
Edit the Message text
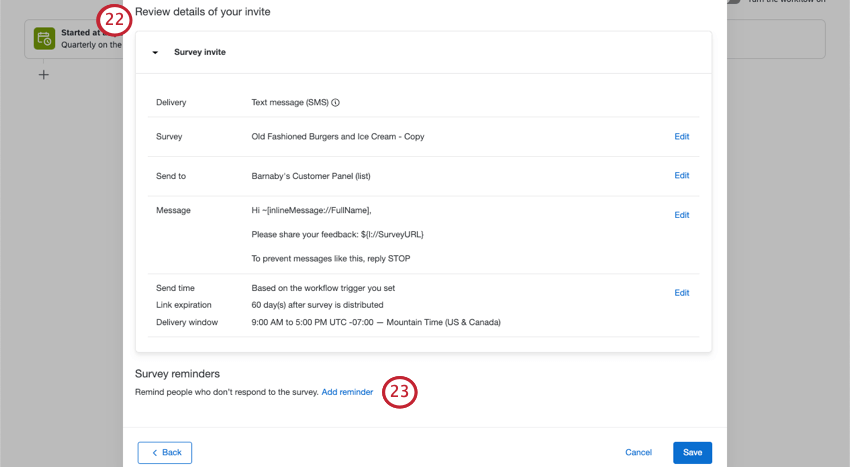[681, 215]
